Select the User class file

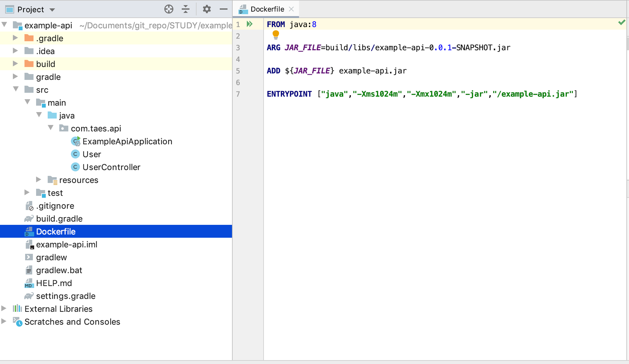point(92,154)
